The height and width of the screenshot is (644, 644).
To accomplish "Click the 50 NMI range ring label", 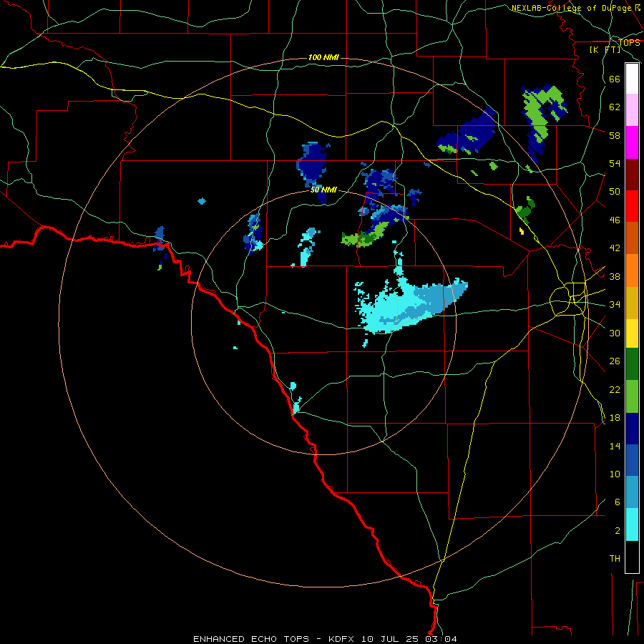I will click(323, 190).
